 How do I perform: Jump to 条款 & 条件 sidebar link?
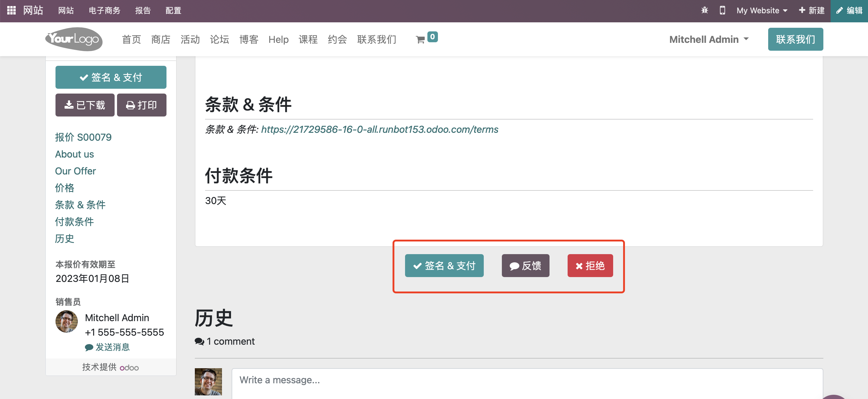(80, 205)
